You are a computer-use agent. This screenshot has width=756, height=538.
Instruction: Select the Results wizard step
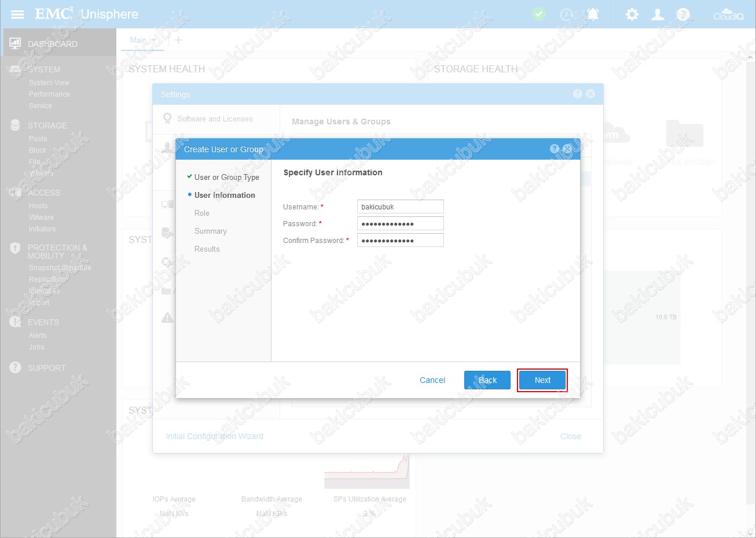(x=207, y=249)
